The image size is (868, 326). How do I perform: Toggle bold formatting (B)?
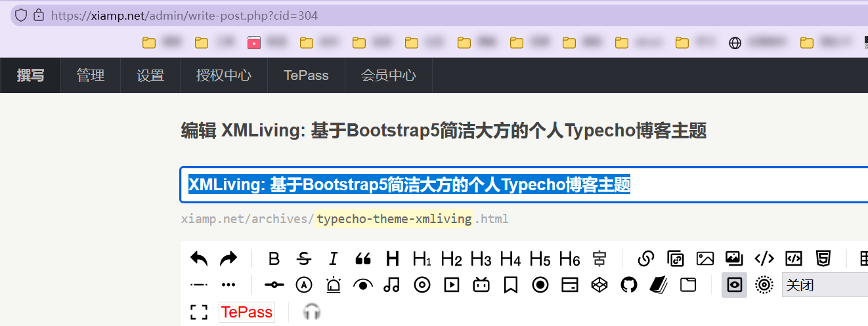pyautogui.click(x=274, y=258)
